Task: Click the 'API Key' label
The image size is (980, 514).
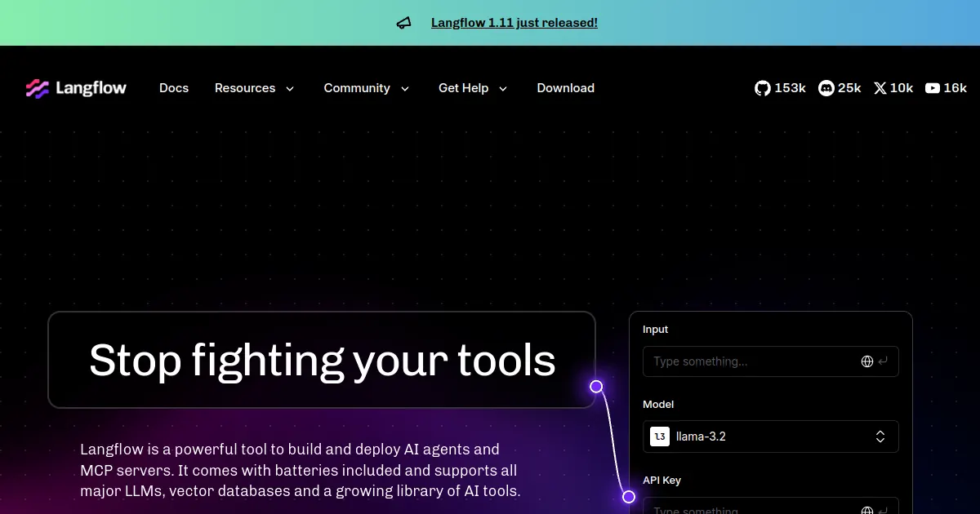Action: click(x=661, y=481)
